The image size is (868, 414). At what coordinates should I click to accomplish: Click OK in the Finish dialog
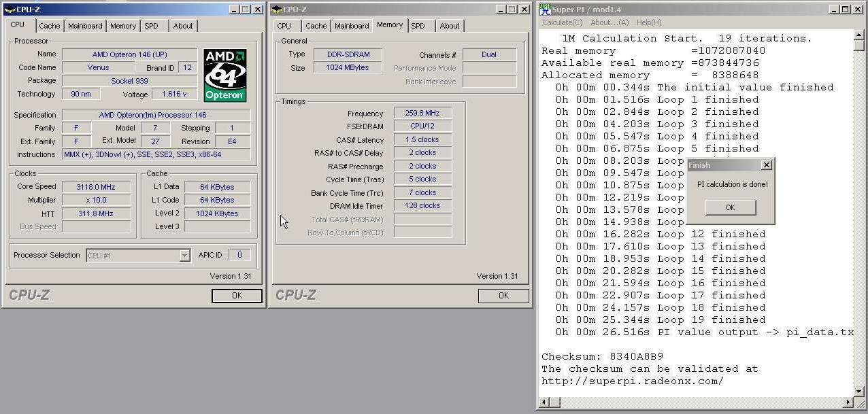coord(730,207)
